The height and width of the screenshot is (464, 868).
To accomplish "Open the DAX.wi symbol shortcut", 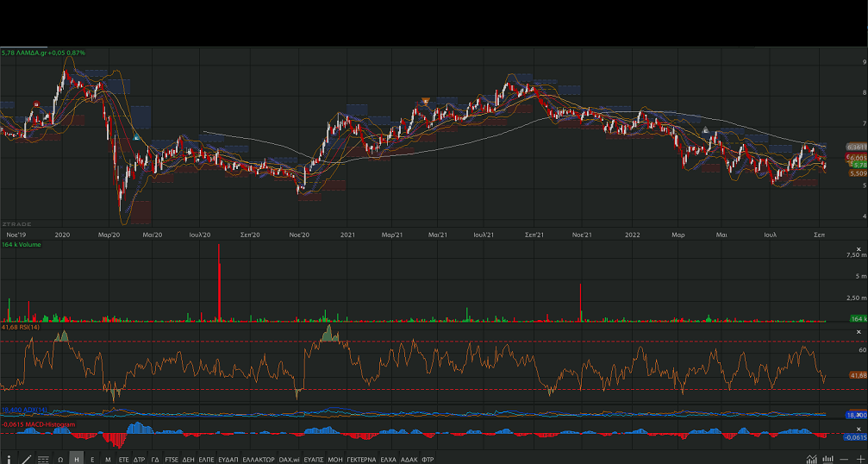I will [290, 459].
